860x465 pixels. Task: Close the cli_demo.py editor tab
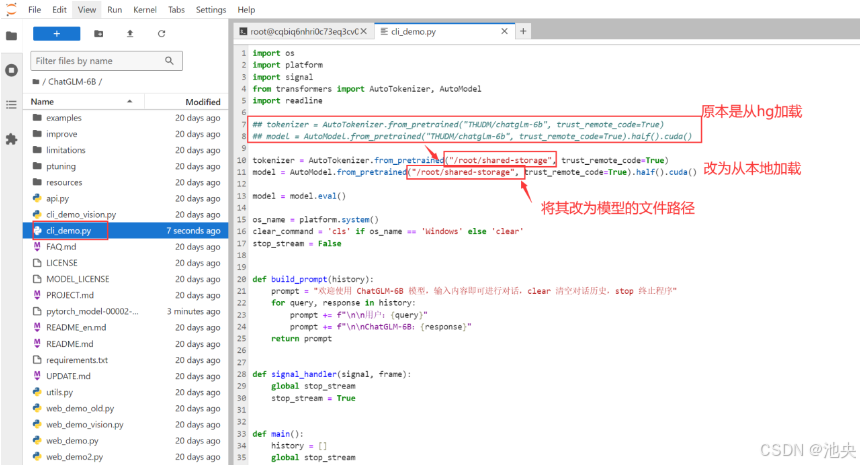(x=504, y=32)
